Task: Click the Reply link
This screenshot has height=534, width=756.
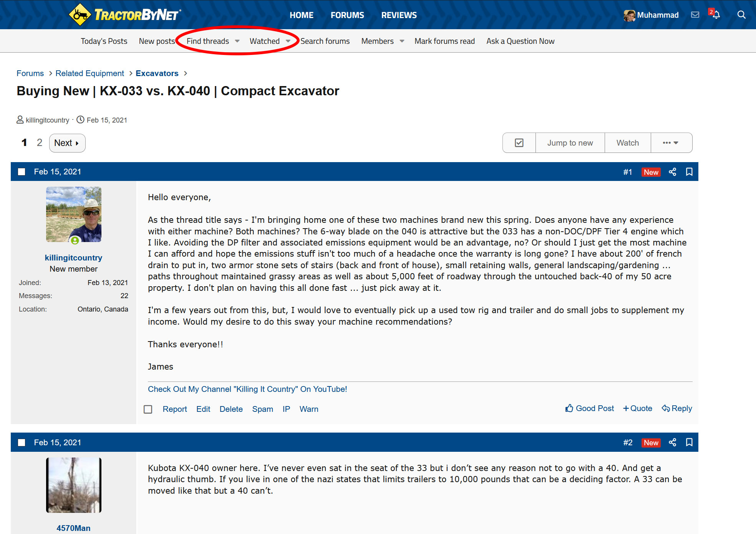Action: click(x=677, y=408)
